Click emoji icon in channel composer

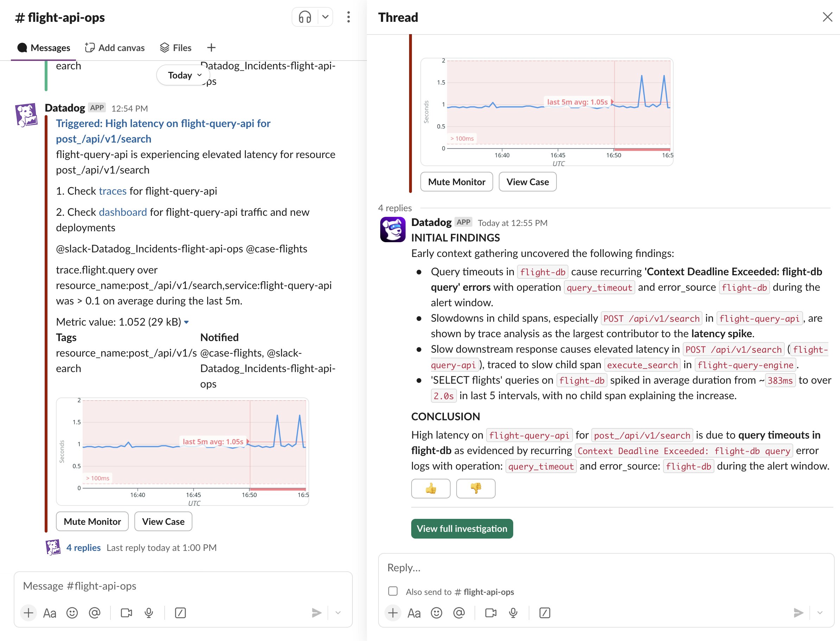(72, 613)
